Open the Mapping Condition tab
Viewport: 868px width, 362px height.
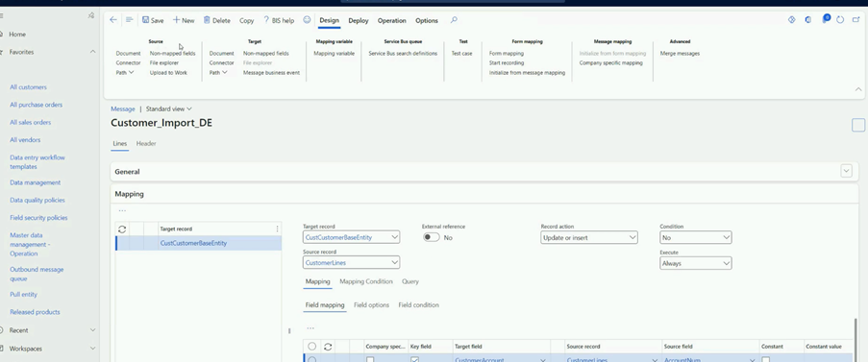(x=366, y=281)
